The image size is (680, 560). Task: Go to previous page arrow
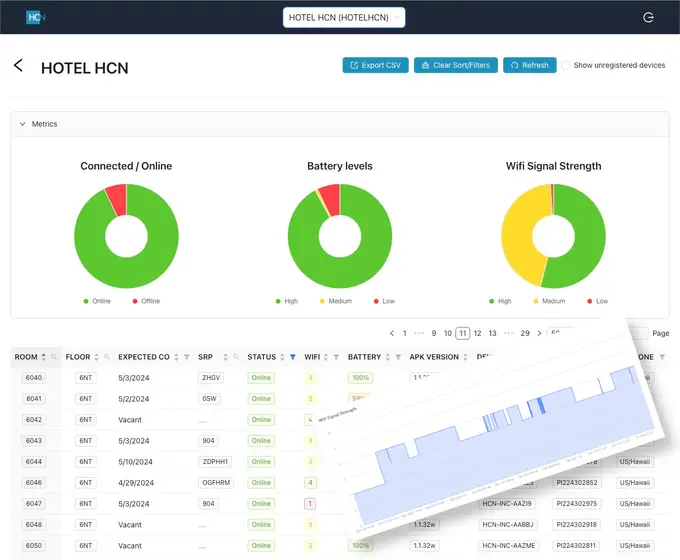point(392,333)
